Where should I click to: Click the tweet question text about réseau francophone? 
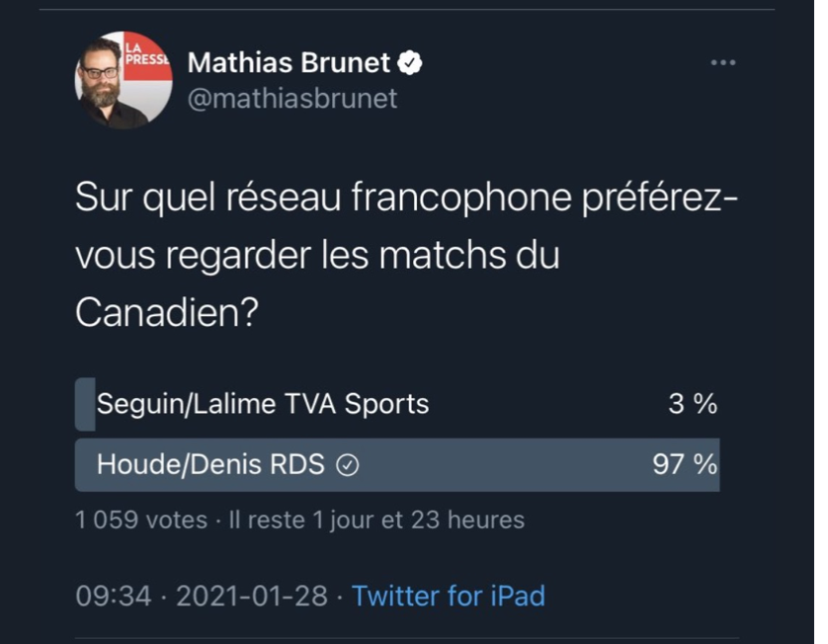pos(406,255)
